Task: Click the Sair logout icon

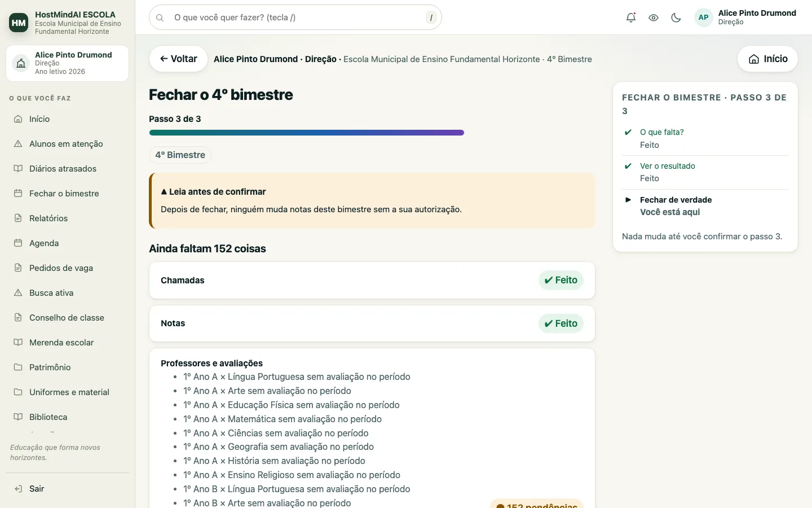Action: point(18,489)
